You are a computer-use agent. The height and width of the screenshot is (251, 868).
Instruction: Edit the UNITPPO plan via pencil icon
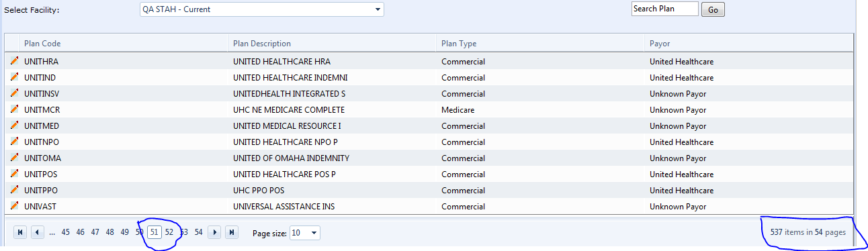tap(14, 190)
